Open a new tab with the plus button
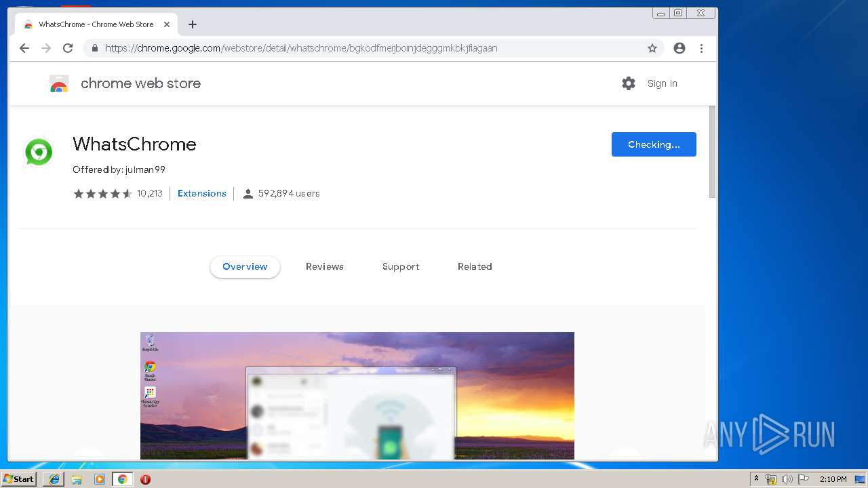868x488 pixels. 193,24
